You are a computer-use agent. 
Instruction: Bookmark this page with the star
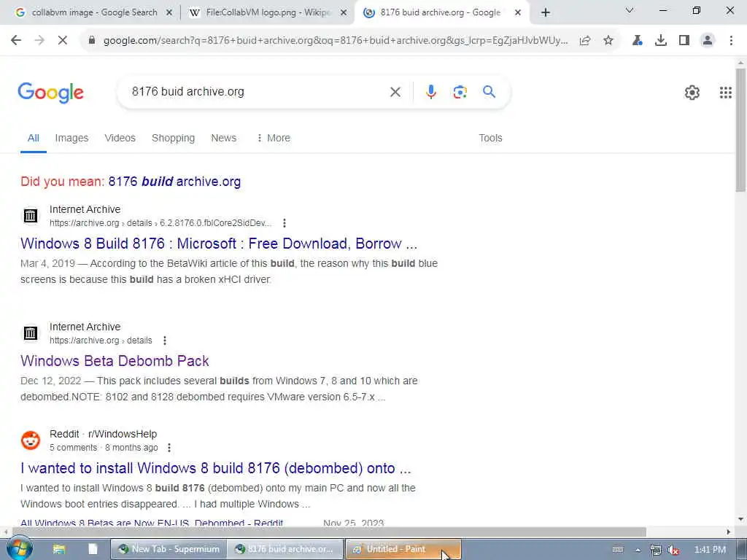point(608,41)
